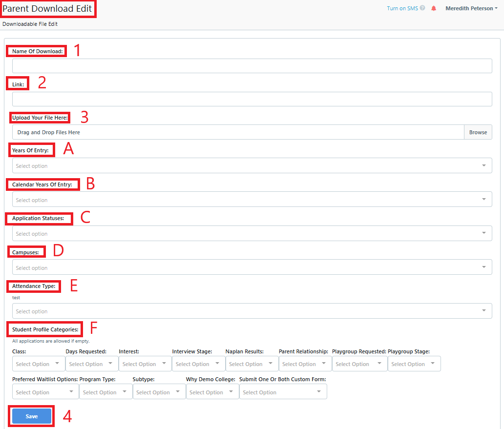Open the Meredith Peterson account menu
The width and height of the screenshot is (504, 429).
[470, 8]
